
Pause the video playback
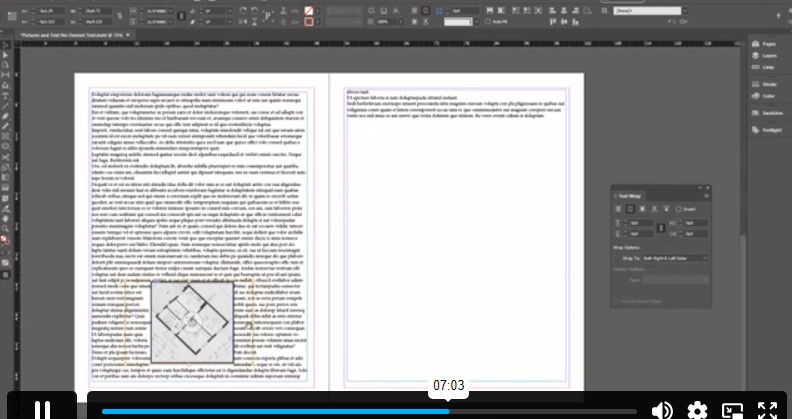[42, 409]
